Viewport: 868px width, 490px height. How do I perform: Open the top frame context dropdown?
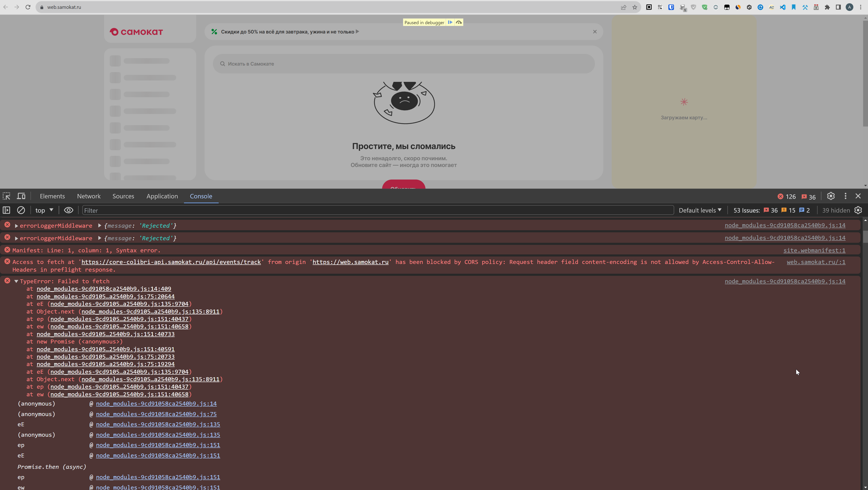pos(44,210)
